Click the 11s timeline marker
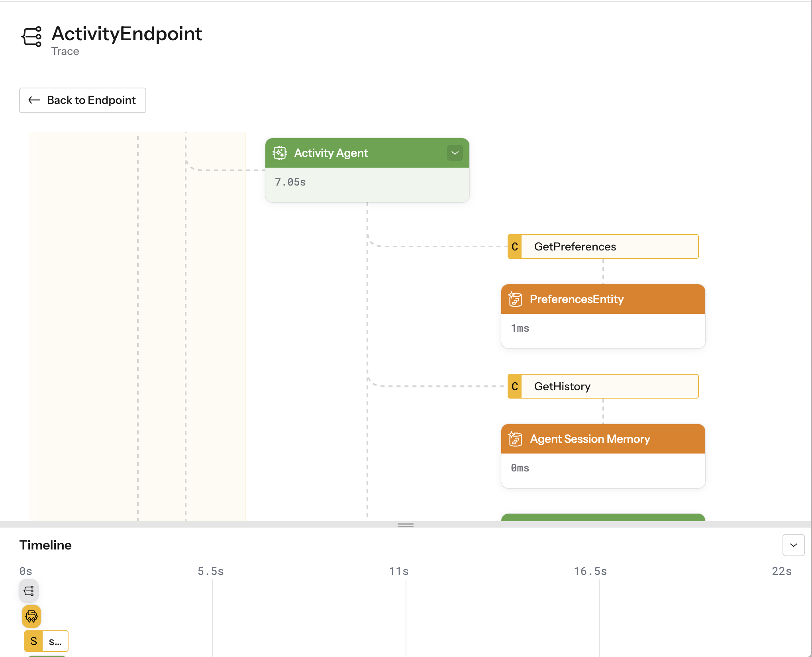Viewport: 812px width, 657px height. pos(399,571)
